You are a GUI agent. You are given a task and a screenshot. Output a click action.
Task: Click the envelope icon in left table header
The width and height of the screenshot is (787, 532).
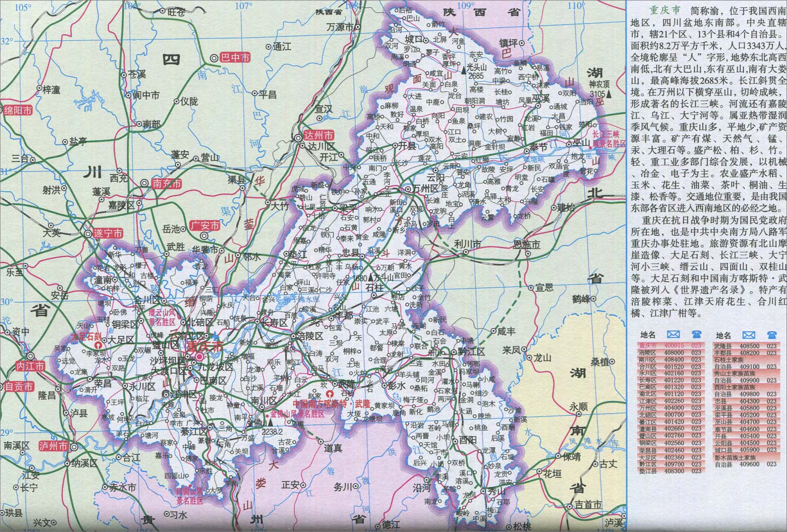point(673,334)
